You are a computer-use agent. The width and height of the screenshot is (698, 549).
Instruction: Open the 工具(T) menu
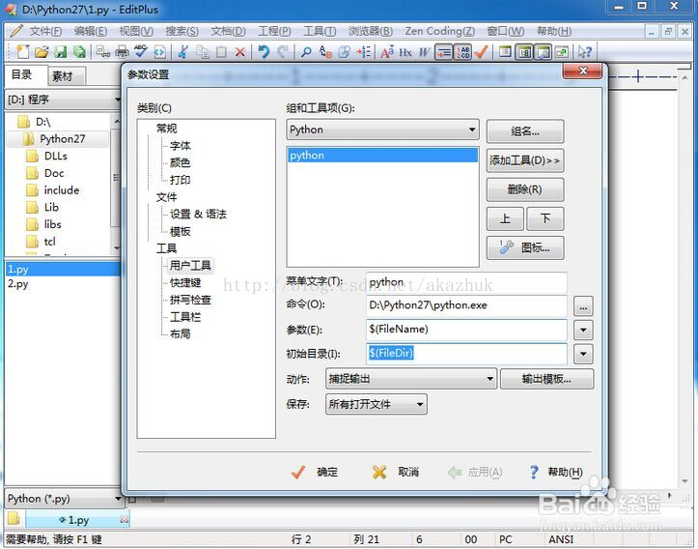coord(320,31)
